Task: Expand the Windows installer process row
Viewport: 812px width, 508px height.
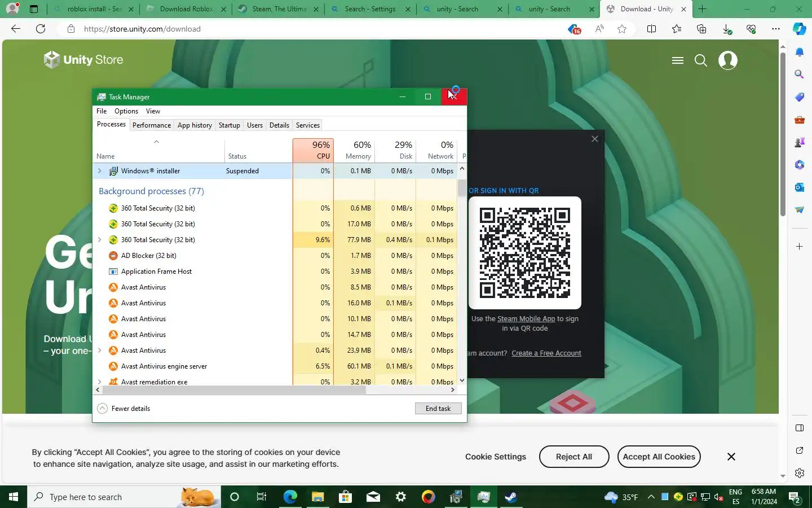Action: [x=100, y=171]
